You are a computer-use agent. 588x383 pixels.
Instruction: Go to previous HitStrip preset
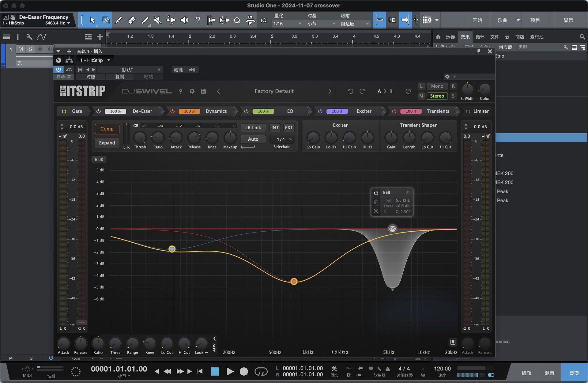[218, 91]
